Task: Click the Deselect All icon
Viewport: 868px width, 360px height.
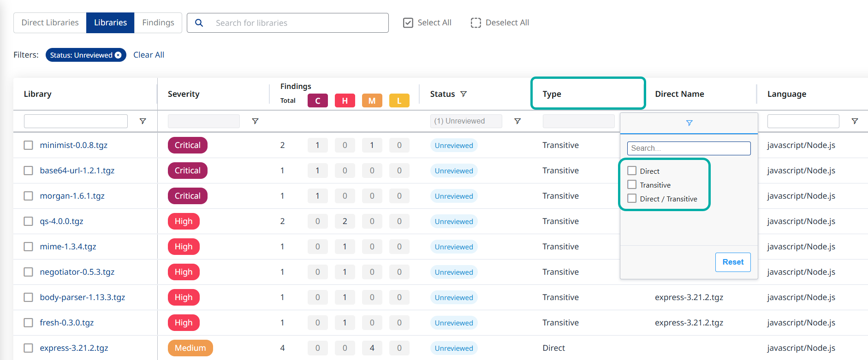Action: pyautogui.click(x=476, y=23)
